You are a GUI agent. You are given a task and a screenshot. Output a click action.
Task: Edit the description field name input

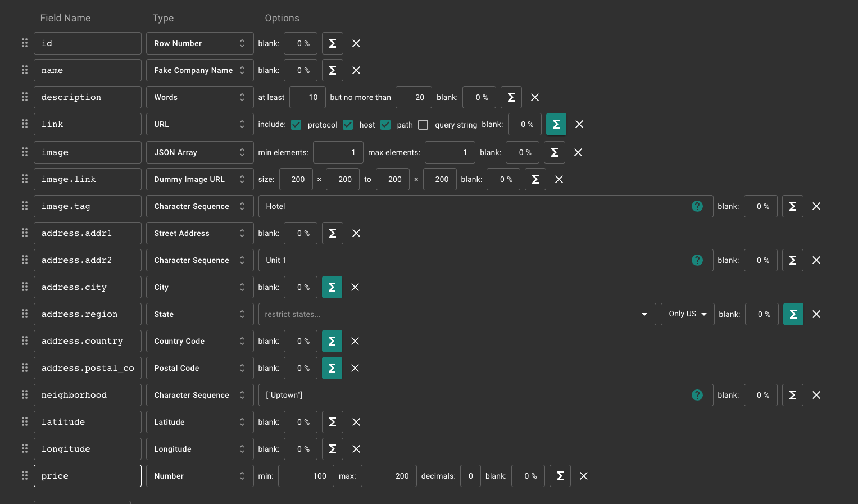click(x=88, y=97)
